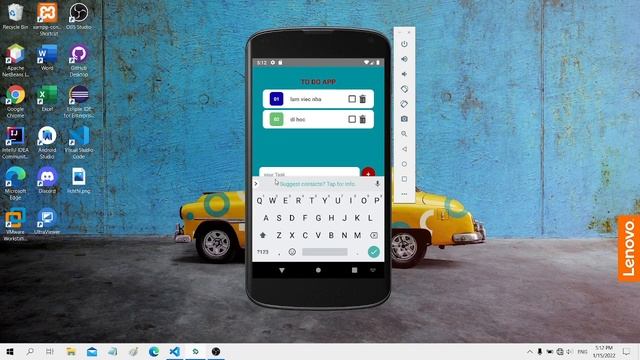The height and width of the screenshot is (360, 640).
Task: Tap the keyboard switcher icon in navigation bar
Action: (373, 270)
